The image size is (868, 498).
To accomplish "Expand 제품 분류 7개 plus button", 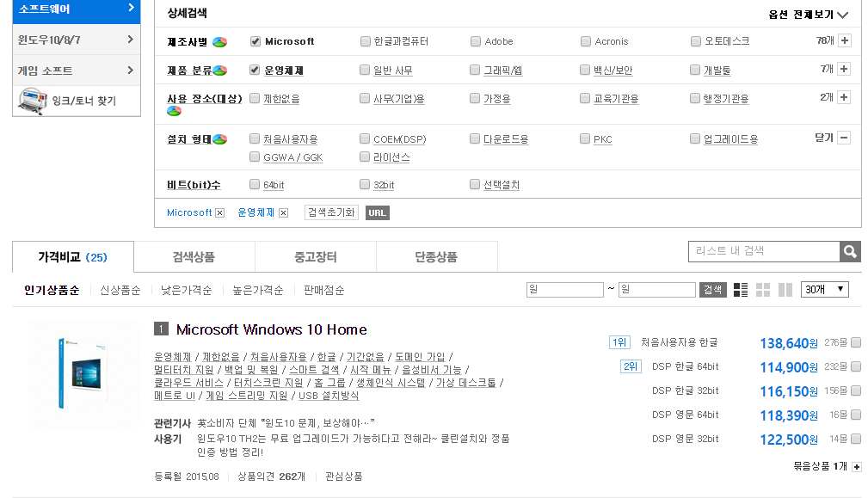I will tap(844, 69).
